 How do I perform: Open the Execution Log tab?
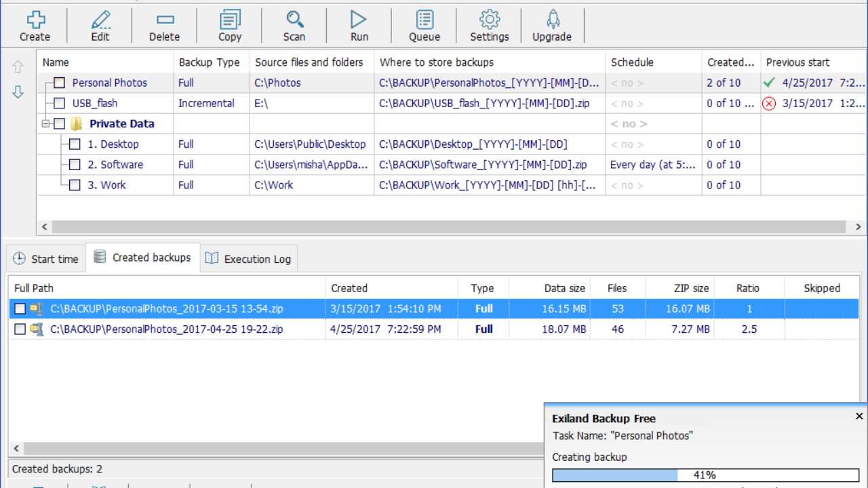249,259
